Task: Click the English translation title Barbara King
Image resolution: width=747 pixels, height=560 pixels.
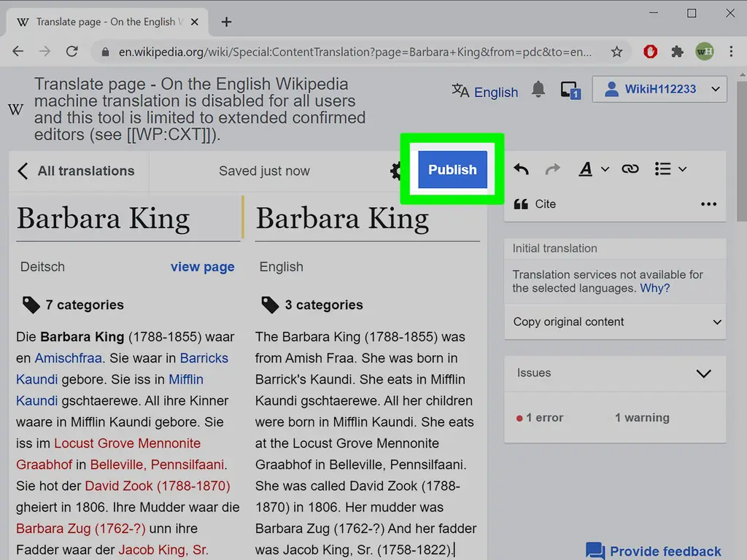Action: (342, 219)
